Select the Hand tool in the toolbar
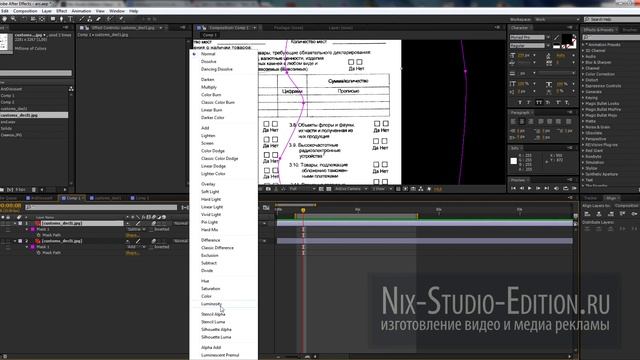Image resolution: width=640 pixels, height=360 pixels. point(4,19)
